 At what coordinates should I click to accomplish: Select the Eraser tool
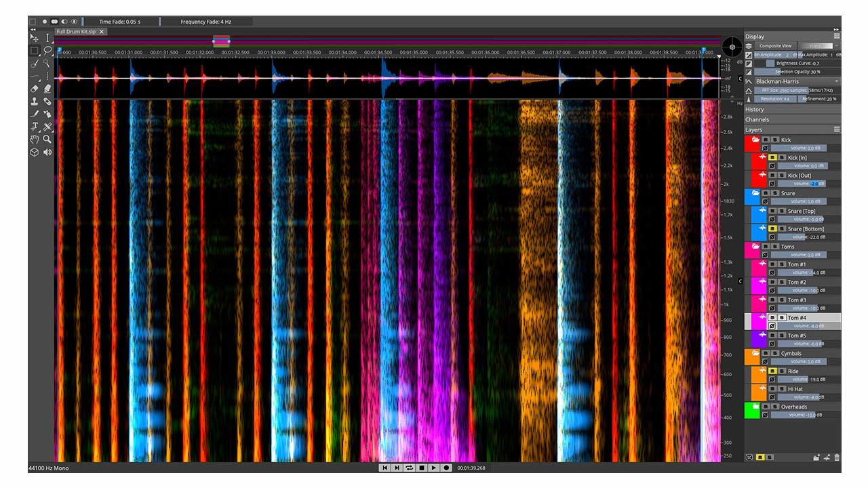34,88
